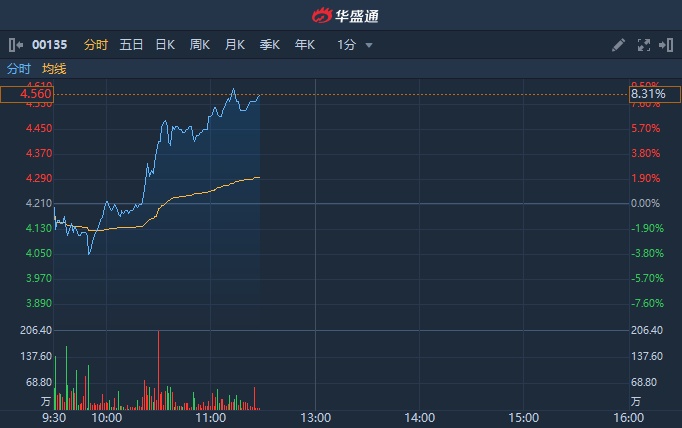The height and width of the screenshot is (428, 682).
Task: Toggle the orange 均线 average legend
Action: tap(54, 69)
